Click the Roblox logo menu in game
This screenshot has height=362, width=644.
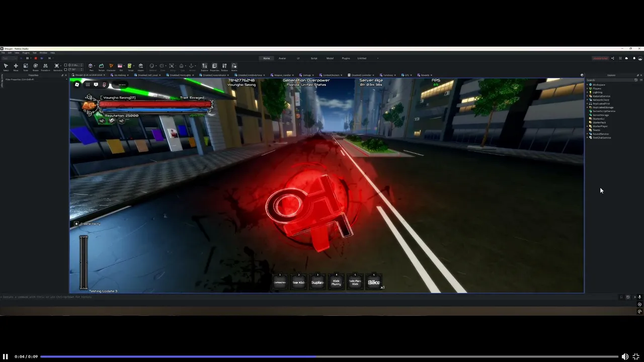pos(77,84)
